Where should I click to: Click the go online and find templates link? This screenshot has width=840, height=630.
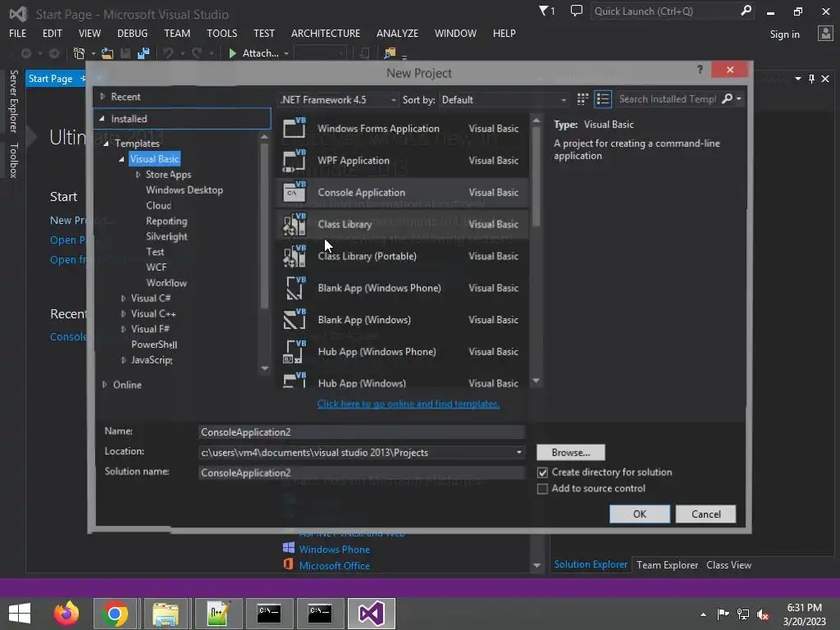point(409,404)
